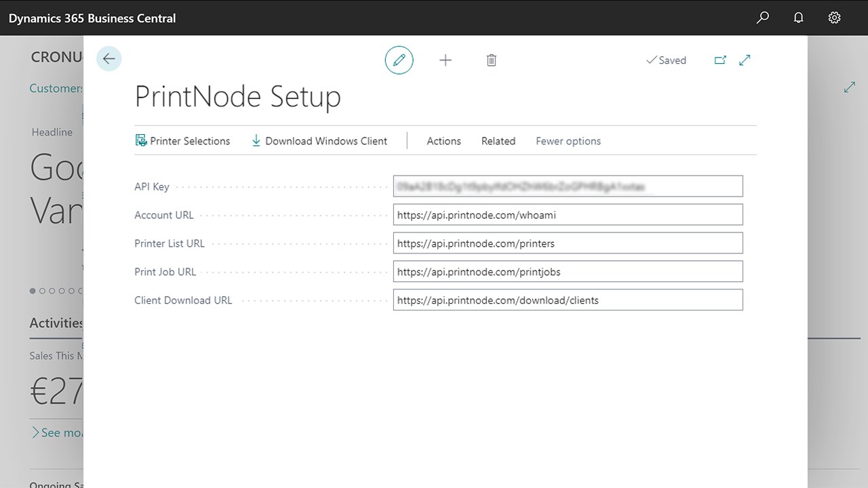This screenshot has height=488, width=868.
Task: Click Download Windows Client
Action: [319, 141]
